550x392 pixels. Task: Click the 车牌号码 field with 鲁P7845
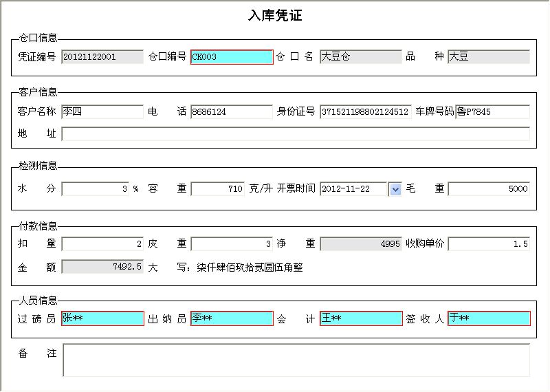pos(492,112)
